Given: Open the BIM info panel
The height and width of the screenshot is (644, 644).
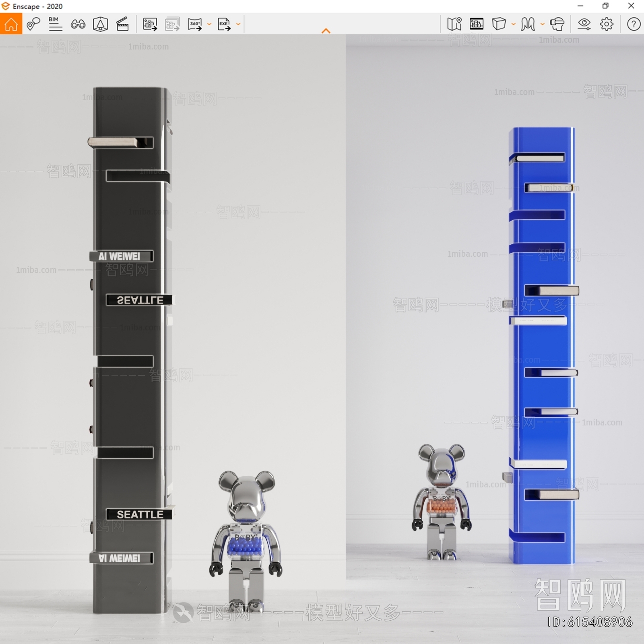Looking at the screenshot, I should click(x=55, y=24).
